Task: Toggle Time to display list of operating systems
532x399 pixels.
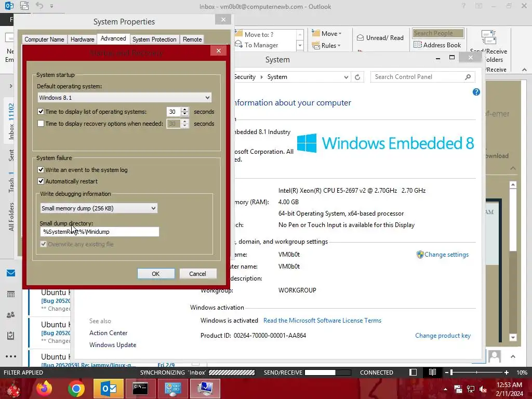Action: pyautogui.click(x=41, y=112)
